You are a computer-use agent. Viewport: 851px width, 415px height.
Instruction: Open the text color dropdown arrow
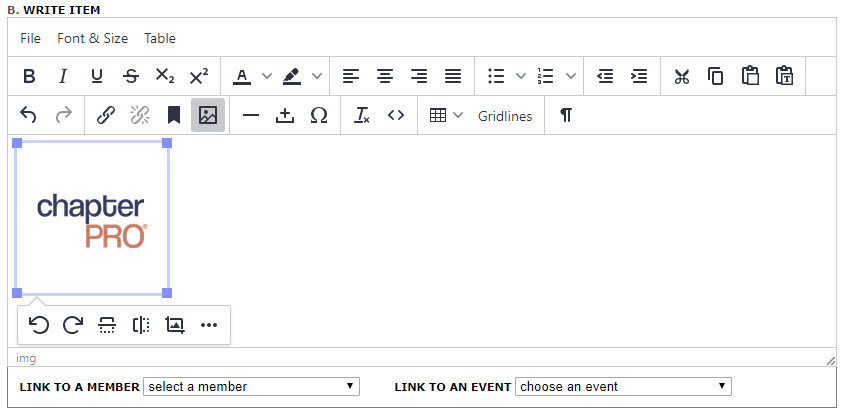tap(266, 76)
